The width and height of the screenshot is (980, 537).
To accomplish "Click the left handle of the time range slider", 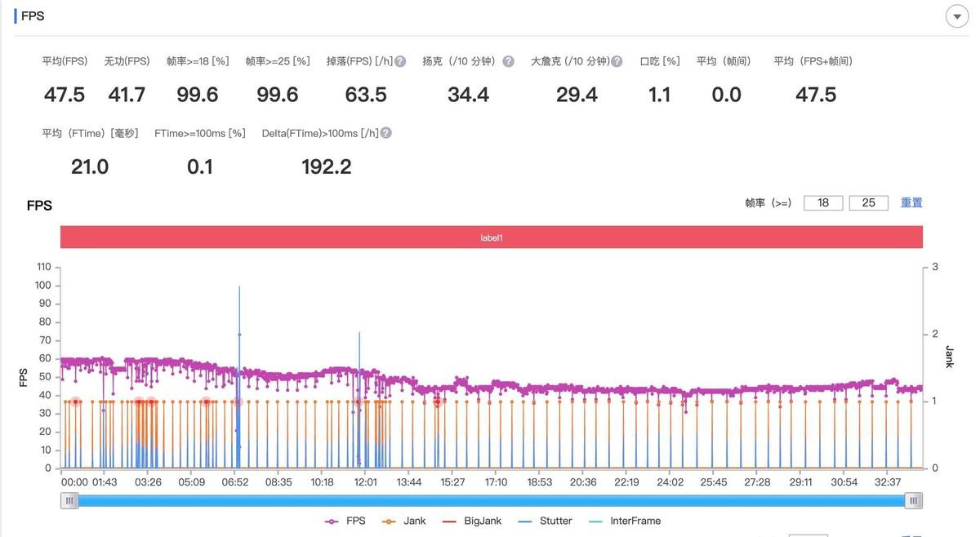I will click(69, 500).
